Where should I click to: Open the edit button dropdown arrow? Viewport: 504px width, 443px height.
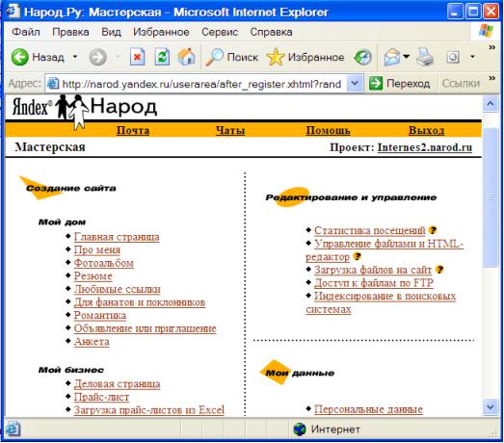tap(472, 57)
